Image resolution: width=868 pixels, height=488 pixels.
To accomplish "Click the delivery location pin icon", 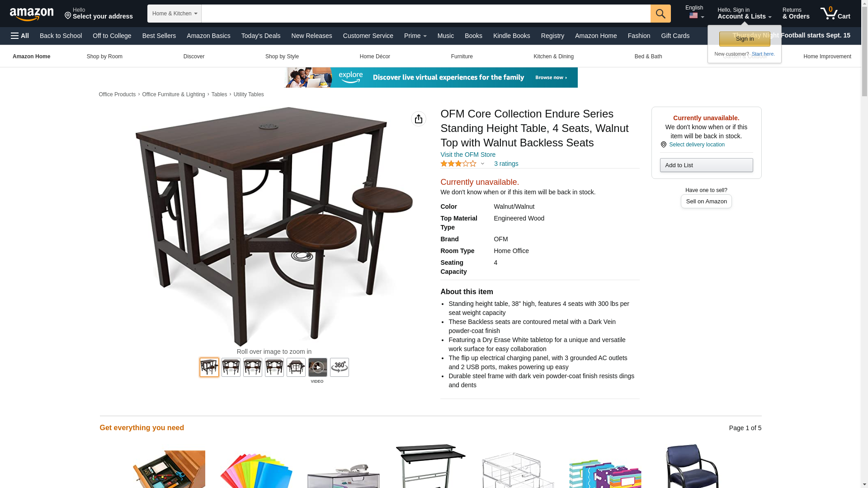I will click(x=663, y=145).
